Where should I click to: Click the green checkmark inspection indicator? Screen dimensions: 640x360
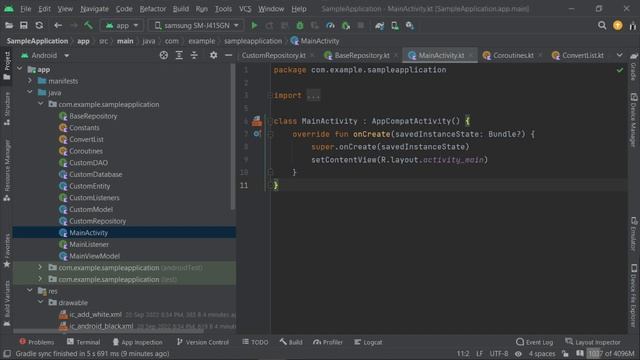(x=620, y=70)
